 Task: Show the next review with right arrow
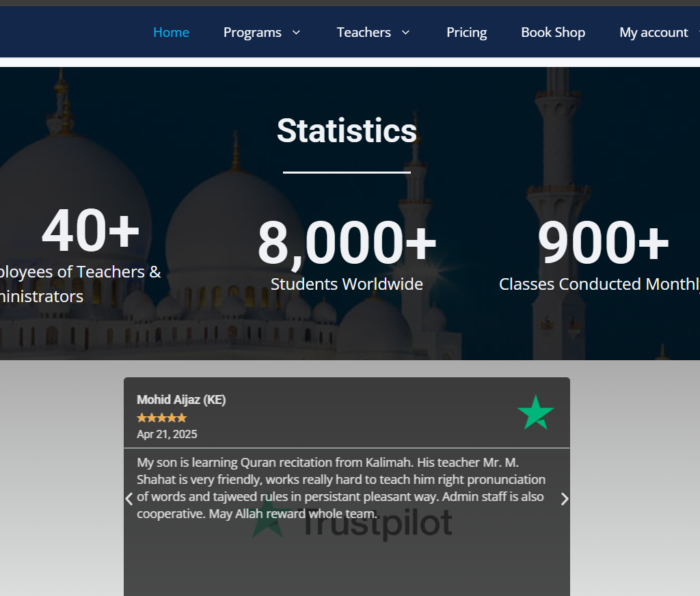click(x=565, y=499)
